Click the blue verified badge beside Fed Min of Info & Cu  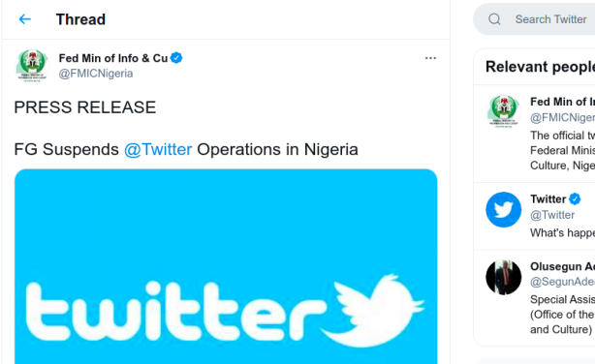176,58
